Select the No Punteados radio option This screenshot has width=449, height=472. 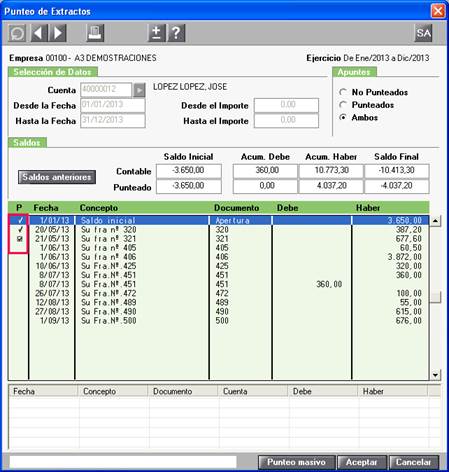point(342,92)
